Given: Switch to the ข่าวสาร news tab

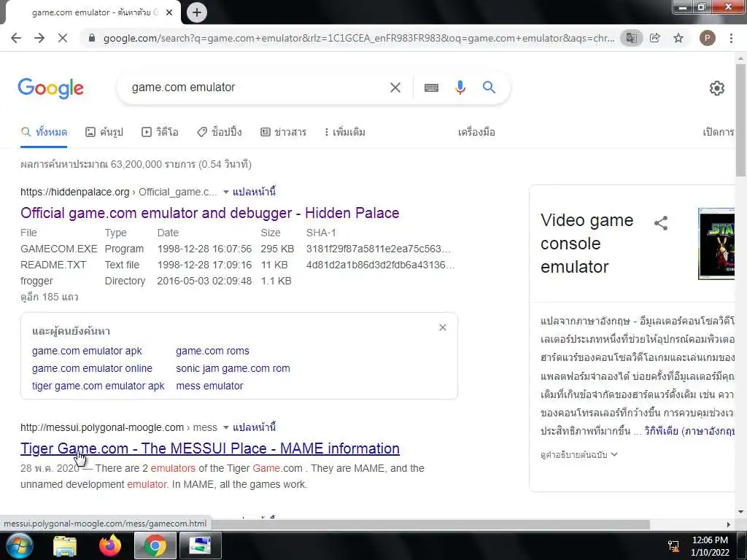Looking at the screenshot, I should [x=284, y=132].
